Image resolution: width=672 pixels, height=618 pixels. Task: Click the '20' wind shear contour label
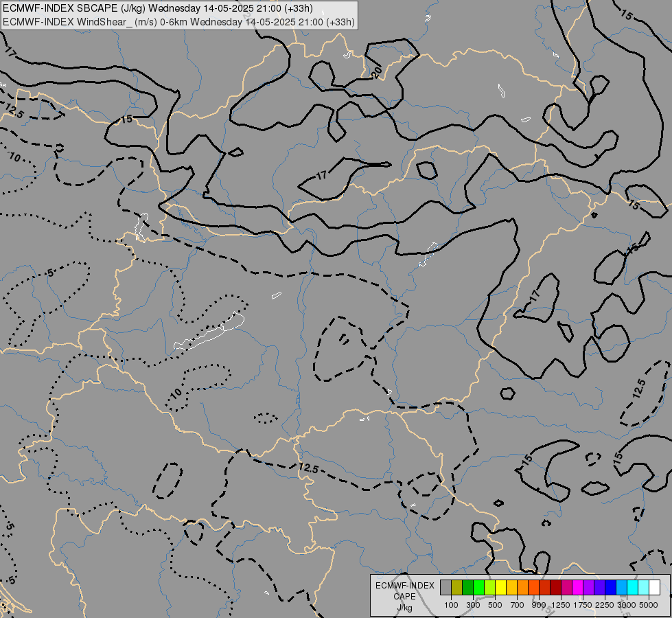click(x=376, y=73)
